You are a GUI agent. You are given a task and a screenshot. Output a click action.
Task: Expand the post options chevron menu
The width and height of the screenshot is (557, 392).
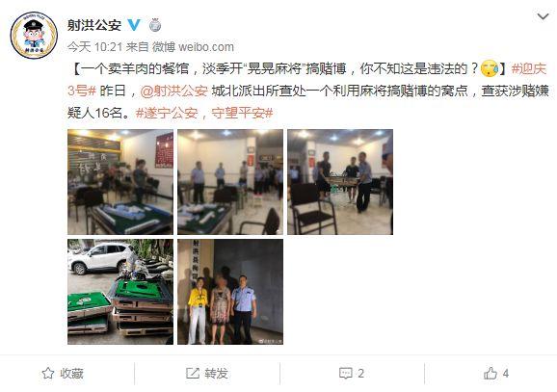point(543,16)
